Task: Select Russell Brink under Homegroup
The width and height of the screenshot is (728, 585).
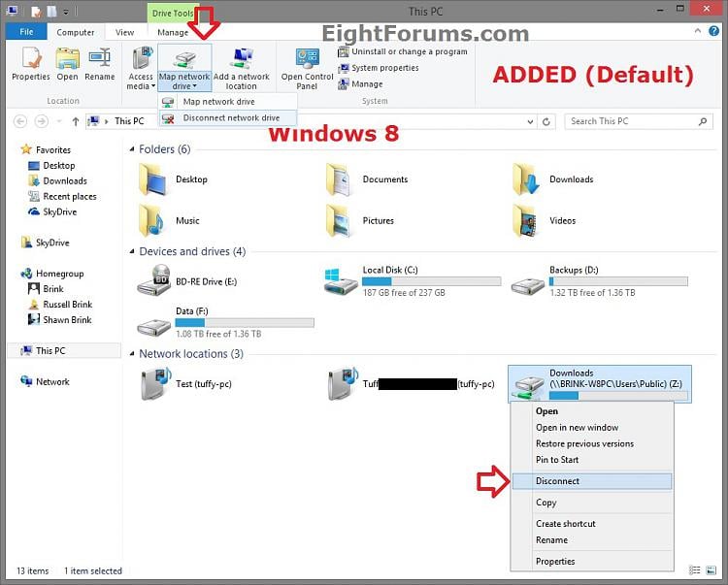Action: click(x=60, y=305)
